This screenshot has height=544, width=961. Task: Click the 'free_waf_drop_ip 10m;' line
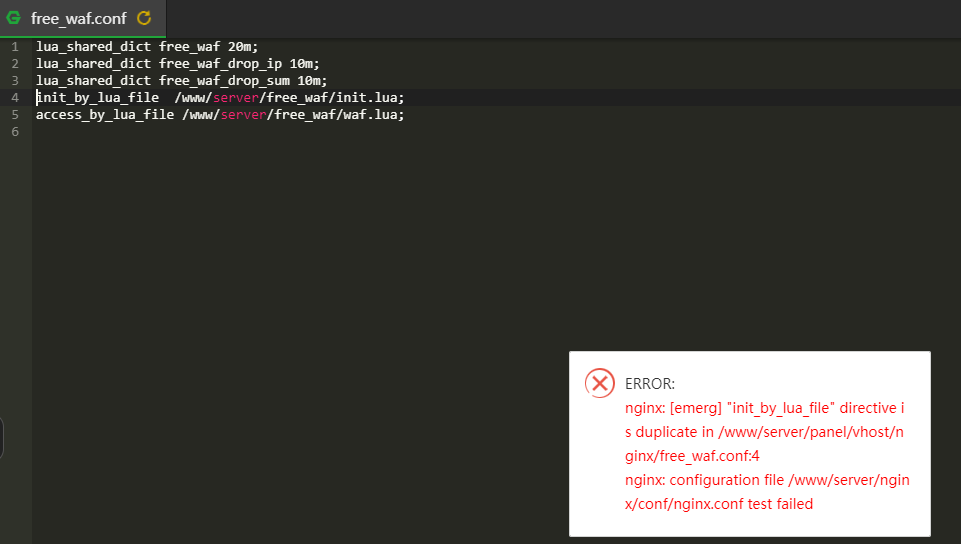[178, 64]
